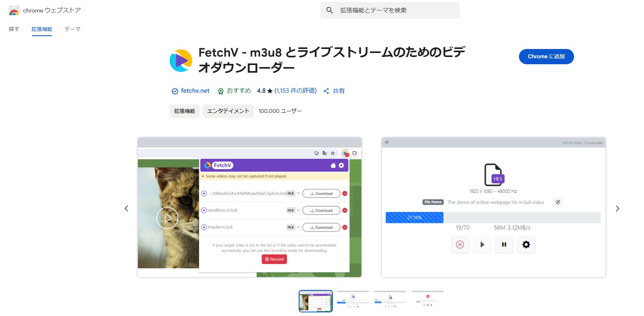
Task: Expand the HLS dropdown on rendition.m3u8 row
Action: click(298, 210)
